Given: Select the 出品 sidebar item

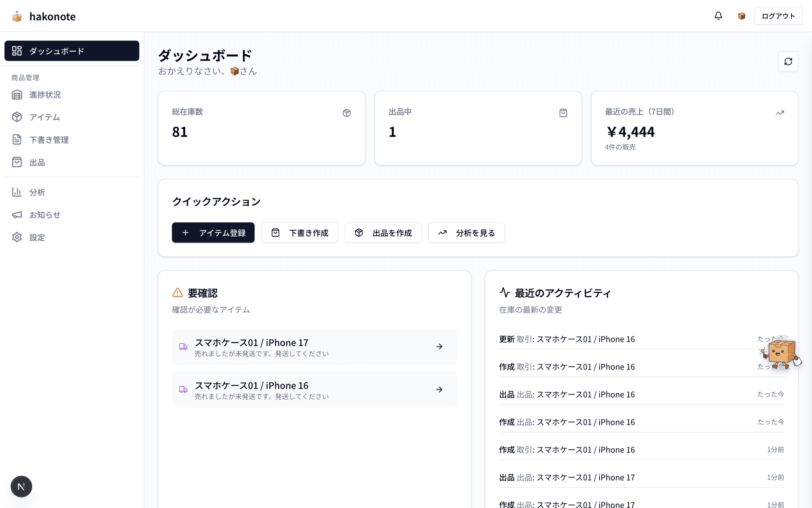Looking at the screenshot, I should [37, 162].
